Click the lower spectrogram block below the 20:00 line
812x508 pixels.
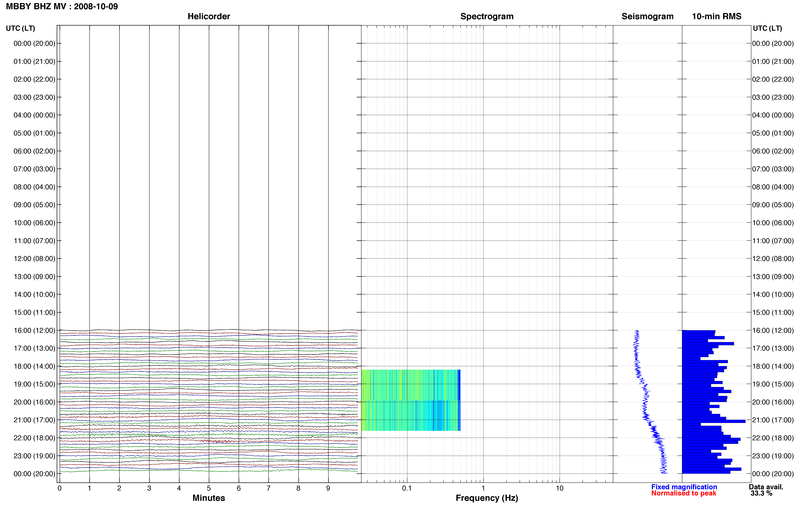coord(411,416)
